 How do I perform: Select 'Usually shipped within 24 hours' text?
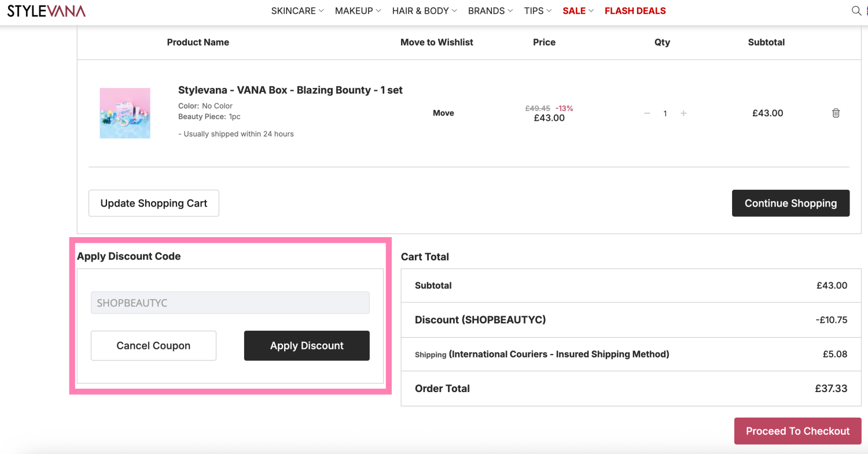[236, 134]
